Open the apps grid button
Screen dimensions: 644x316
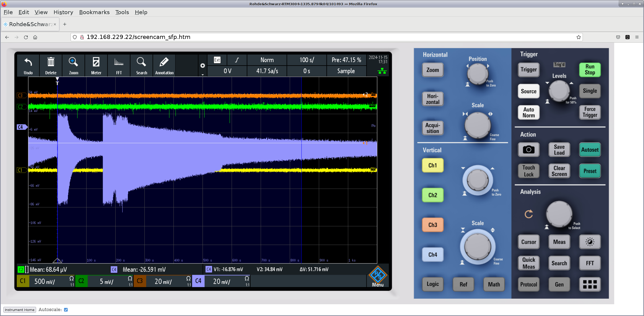tap(590, 284)
